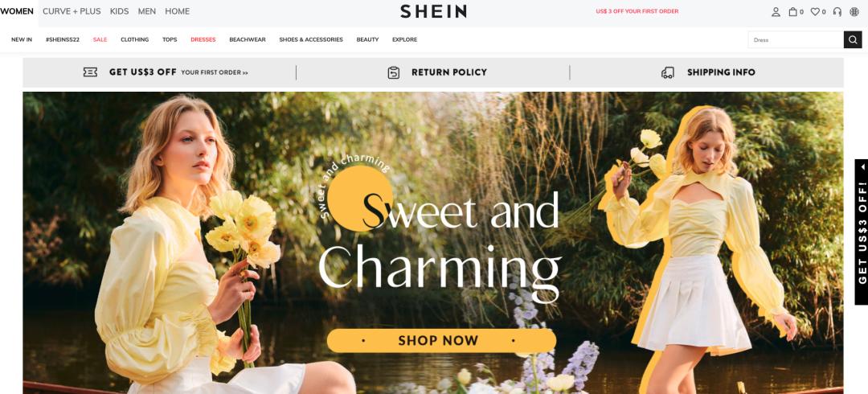Select the DRESSES menu item

click(203, 40)
